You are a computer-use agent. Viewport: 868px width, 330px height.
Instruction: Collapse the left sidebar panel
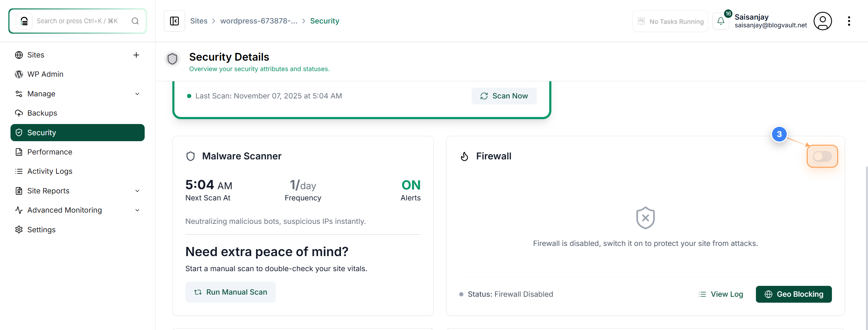[174, 21]
